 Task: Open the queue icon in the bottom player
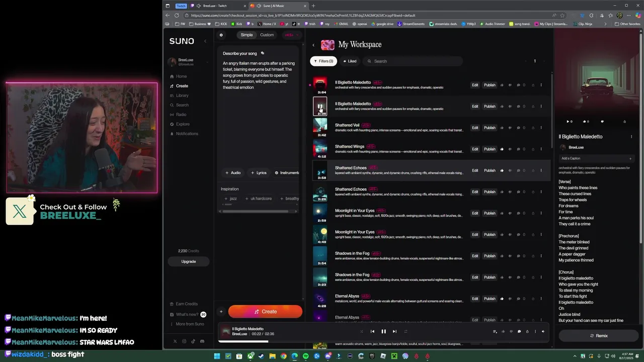[495, 331]
